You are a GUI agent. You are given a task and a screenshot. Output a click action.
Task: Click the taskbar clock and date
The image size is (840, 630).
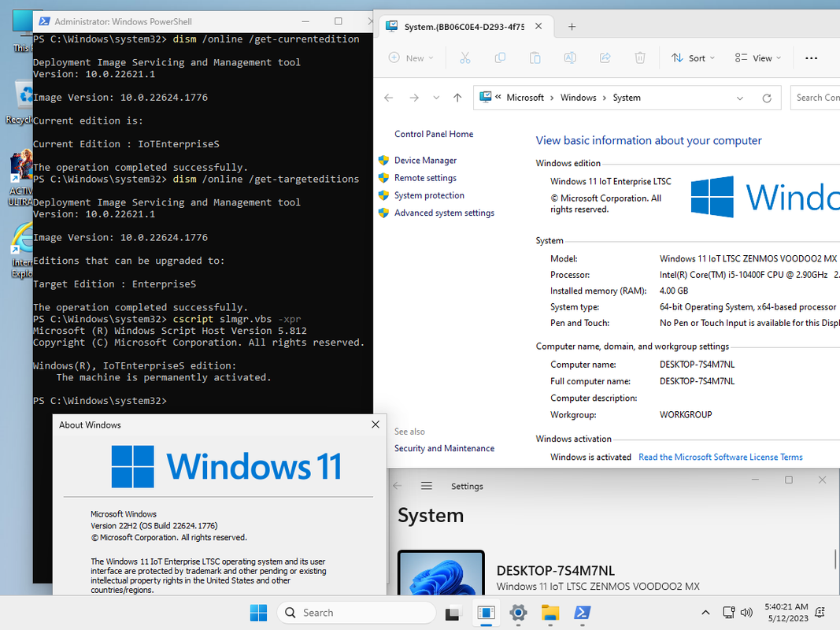(786, 613)
